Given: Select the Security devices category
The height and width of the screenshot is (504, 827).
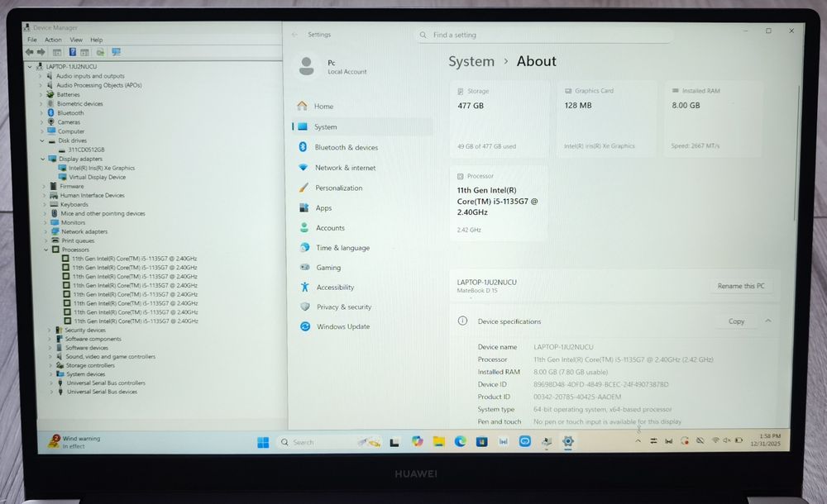Looking at the screenshot, I should [85, 330].
